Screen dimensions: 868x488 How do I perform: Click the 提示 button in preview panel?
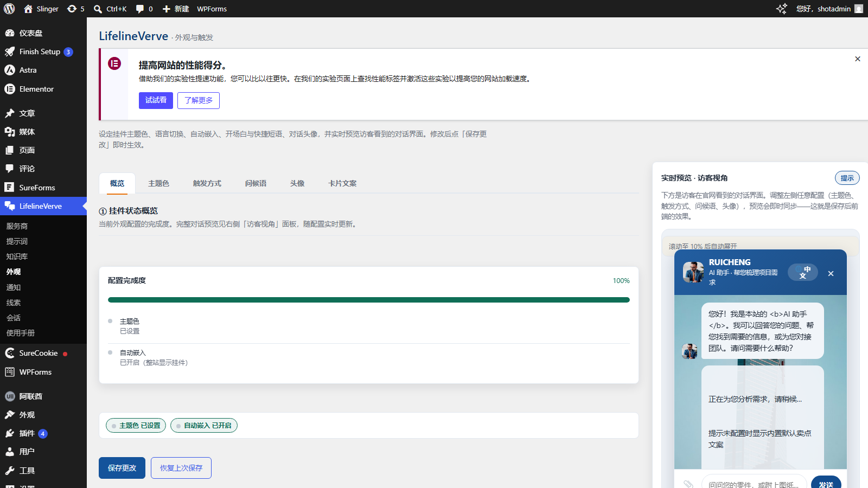click(847, 178)
